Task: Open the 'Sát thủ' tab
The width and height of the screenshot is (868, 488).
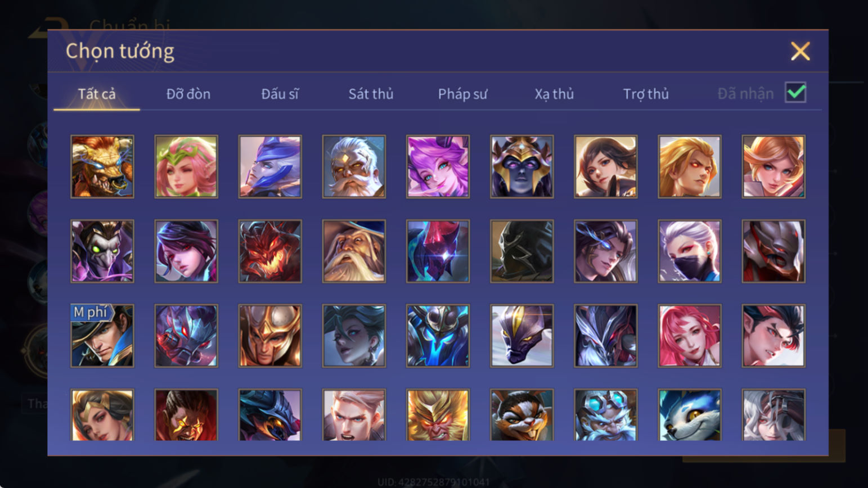Action: tap(371, 94)
